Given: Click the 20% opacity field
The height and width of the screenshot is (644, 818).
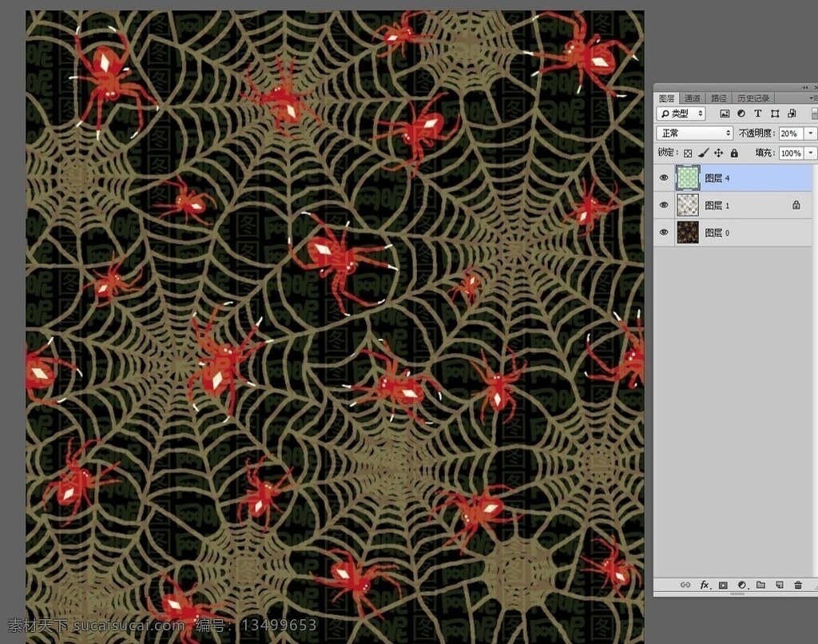Looking at the screenshot, I should pos(792,133).
